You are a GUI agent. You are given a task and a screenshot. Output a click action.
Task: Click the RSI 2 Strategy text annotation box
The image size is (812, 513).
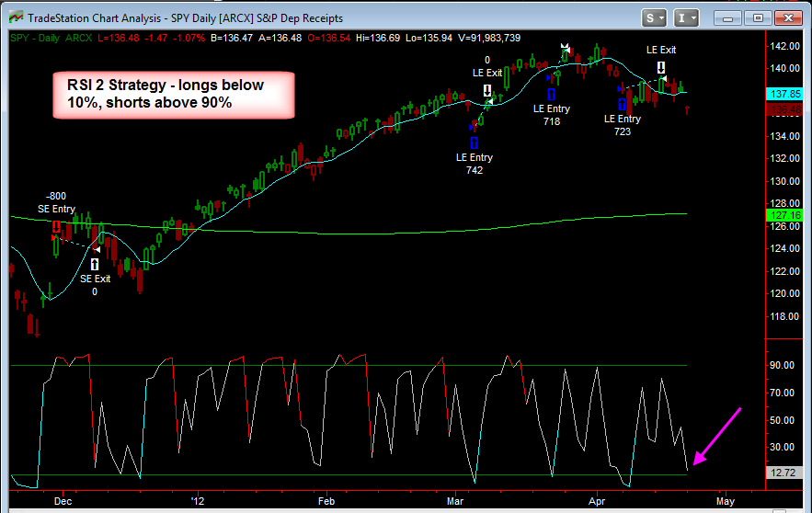click(174, 95)
